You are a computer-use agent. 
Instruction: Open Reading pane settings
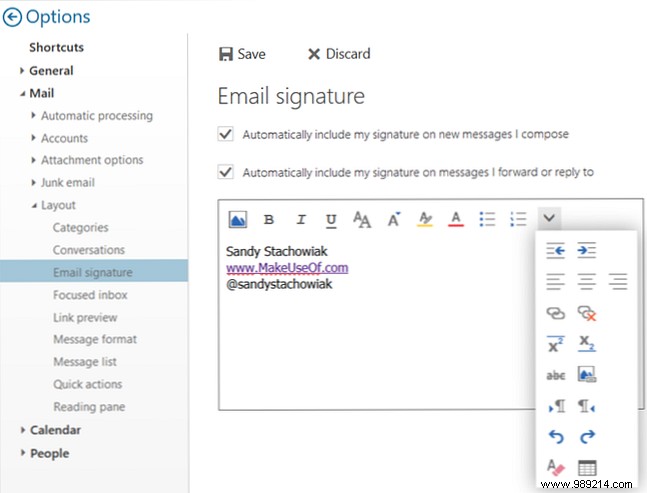pyautogui.click(x=89, y=407)
